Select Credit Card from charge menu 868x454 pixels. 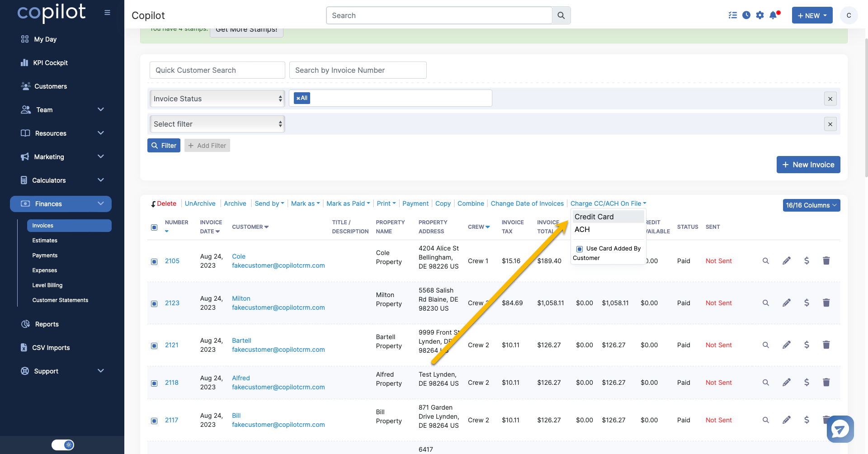click(608, 217)
